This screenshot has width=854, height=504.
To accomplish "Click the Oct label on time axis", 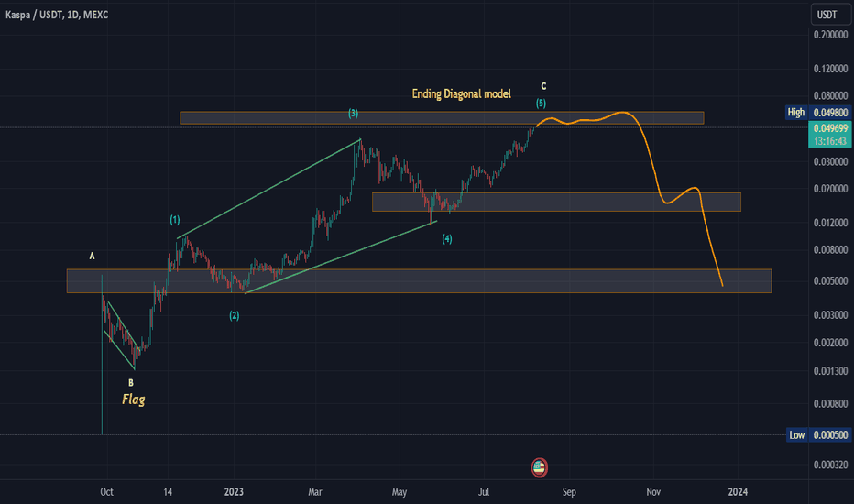I will click(106, 491).
